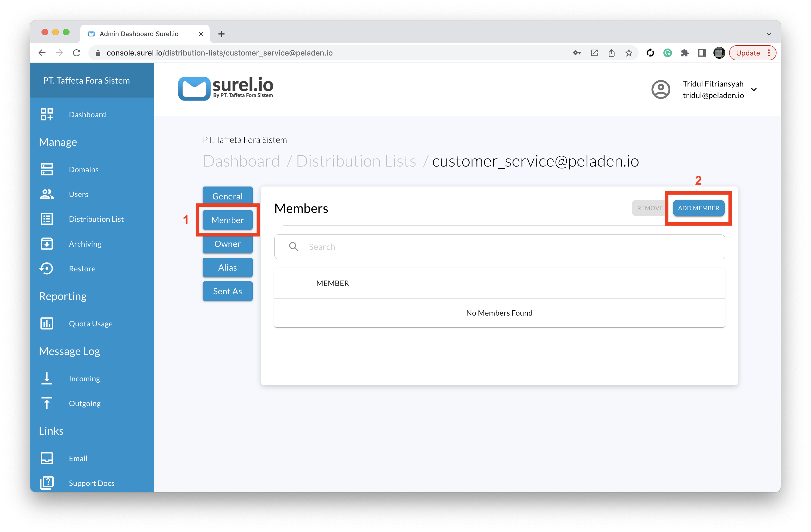Select the General tab
Image resolution: width=811 pixels, height=532 pixels.
pyautogui.click(x=227, y=196)
